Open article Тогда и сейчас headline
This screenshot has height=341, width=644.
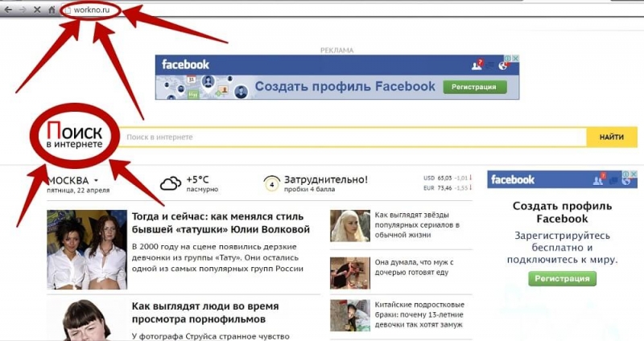pos(221,223)
